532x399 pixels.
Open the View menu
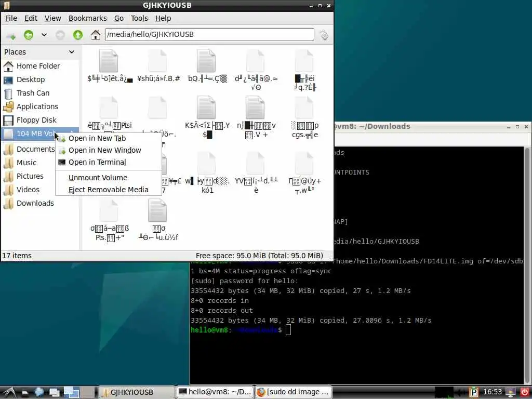click(52, 18)
